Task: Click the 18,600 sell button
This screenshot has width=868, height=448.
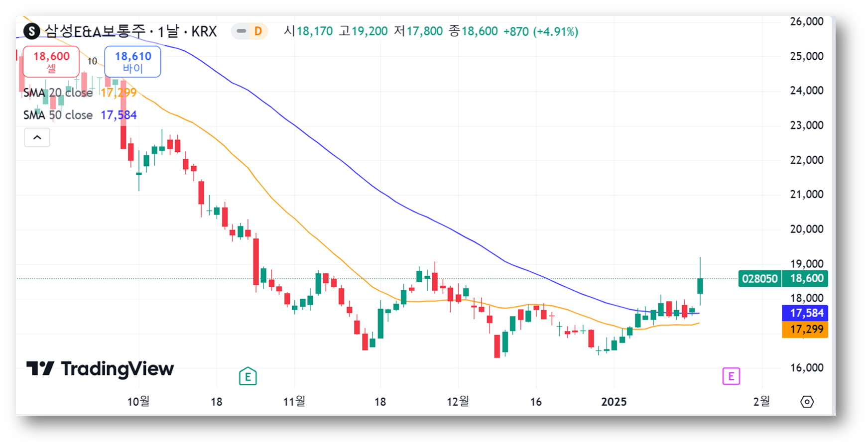Action: point(51,62)
